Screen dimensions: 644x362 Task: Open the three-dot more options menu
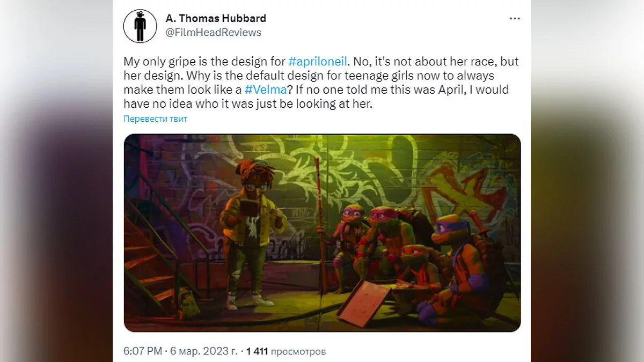(515, 18)
